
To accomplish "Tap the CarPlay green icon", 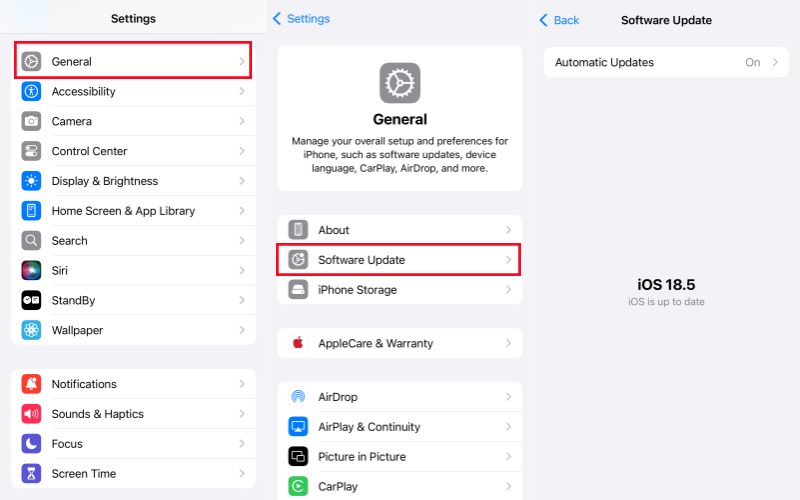I will tap(298, 486).
